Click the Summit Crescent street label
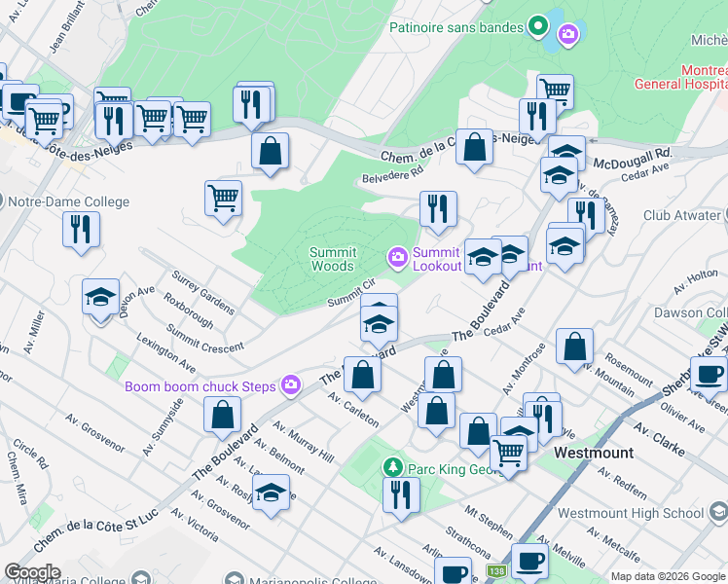728x584 pixels. point(204,338)
